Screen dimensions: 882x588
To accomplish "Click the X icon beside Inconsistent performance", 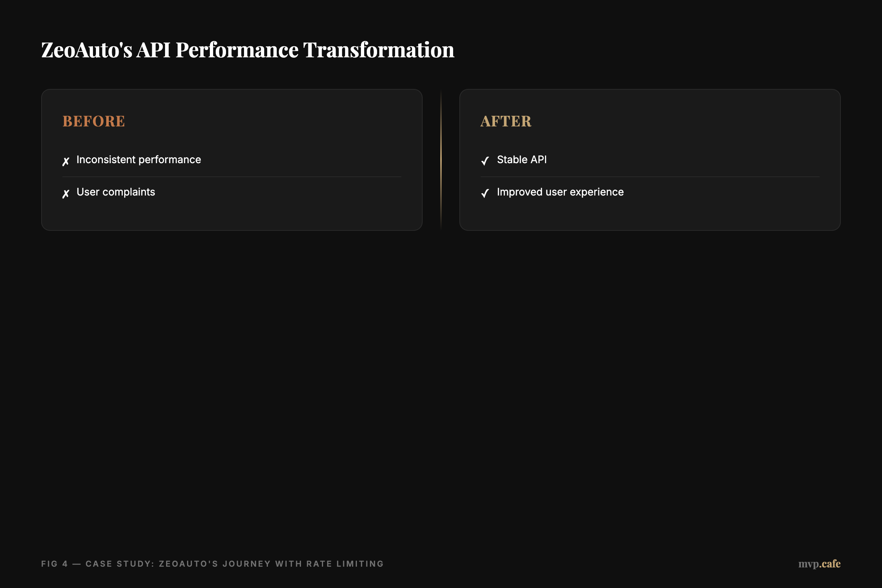I will click(x=66, y=162).
